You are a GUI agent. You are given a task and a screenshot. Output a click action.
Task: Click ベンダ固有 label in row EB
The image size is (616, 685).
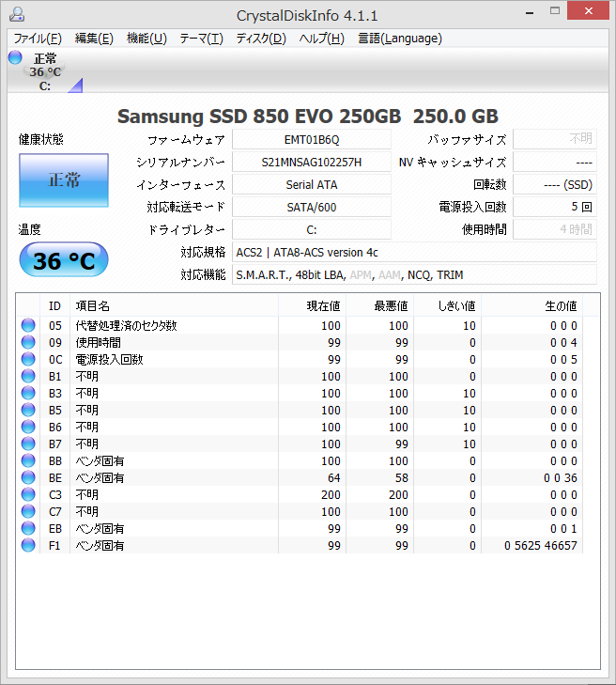[100, 529]
